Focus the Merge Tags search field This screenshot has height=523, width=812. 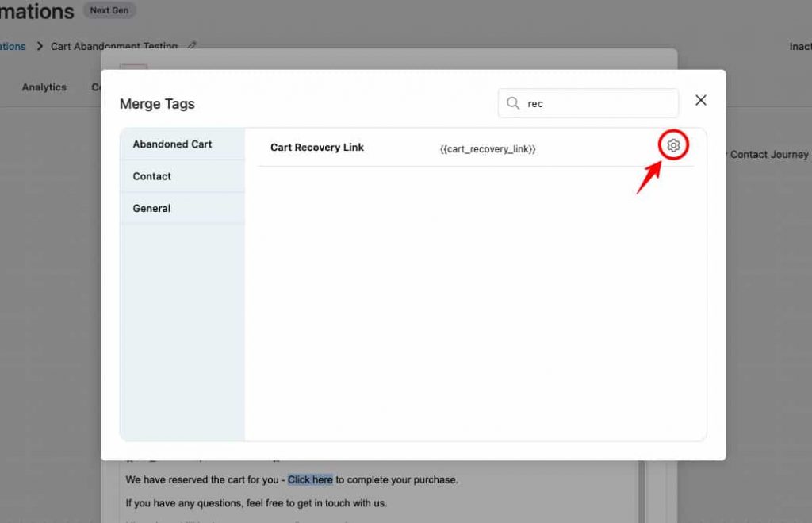click(588, 103)
